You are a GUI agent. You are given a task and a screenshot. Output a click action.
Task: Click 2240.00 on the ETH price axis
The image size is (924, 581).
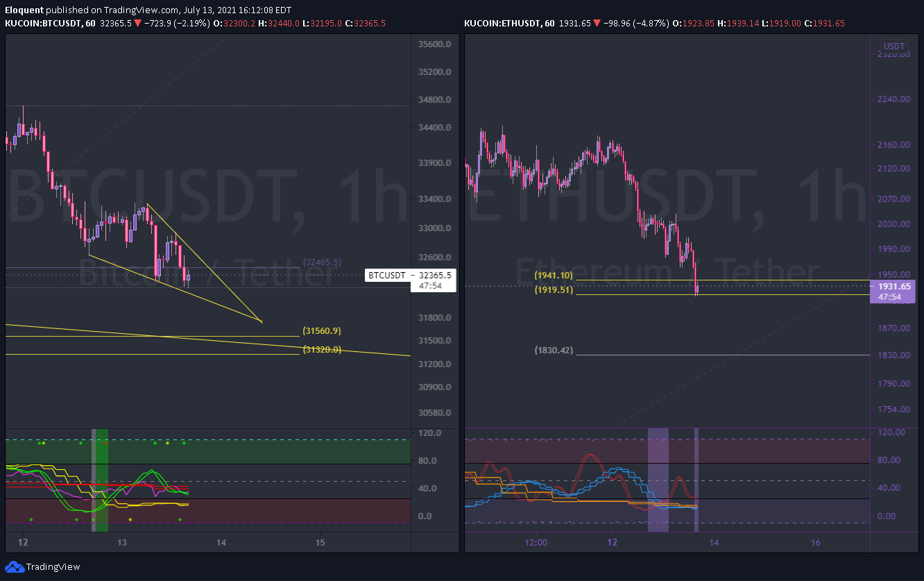[893, 99]
